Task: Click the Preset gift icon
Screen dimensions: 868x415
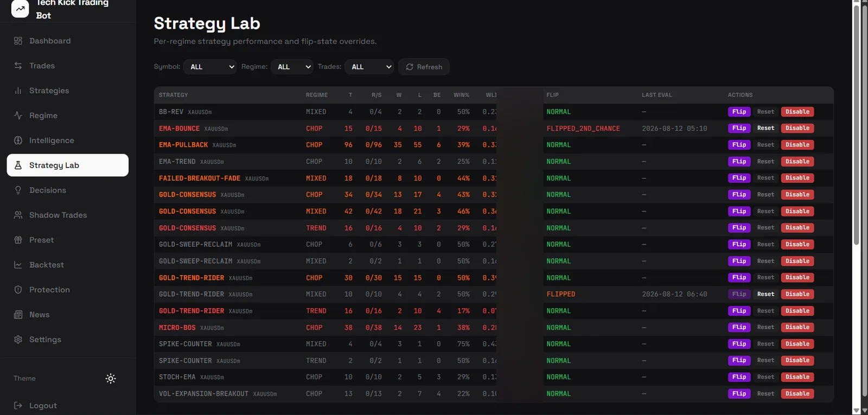Action: point(18,240)
